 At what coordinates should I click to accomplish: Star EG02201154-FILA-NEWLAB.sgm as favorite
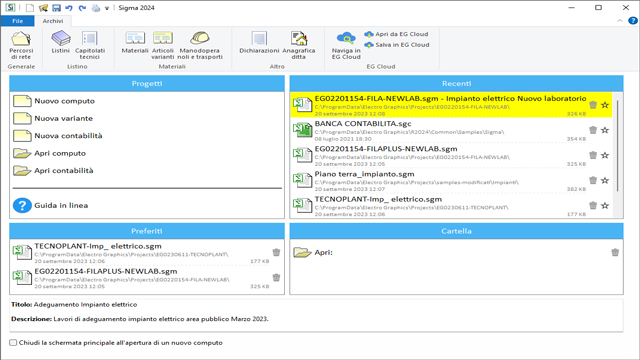pyautogui.click(x=605, y=105)
